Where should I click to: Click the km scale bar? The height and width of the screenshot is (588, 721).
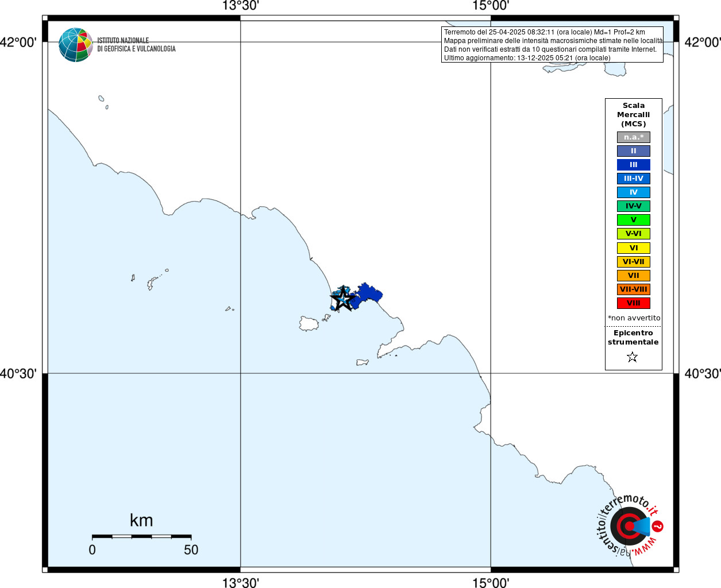click(x=141, y=536)
